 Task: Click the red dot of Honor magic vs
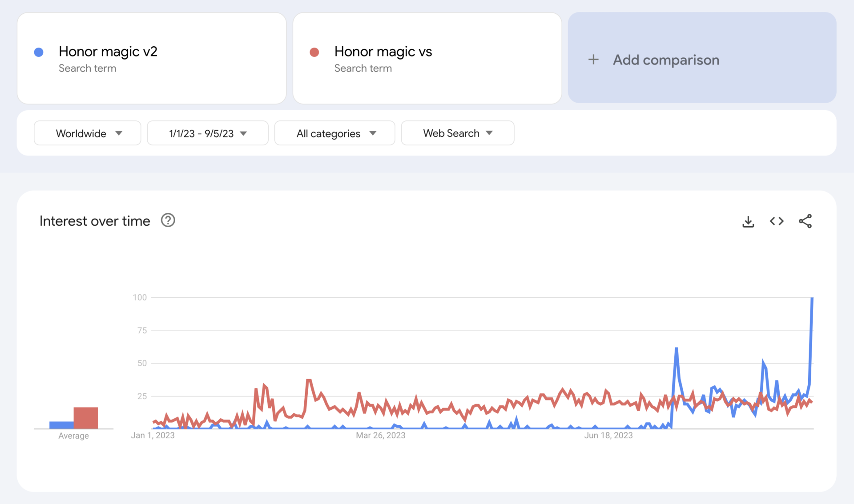(x=314, y=52)
